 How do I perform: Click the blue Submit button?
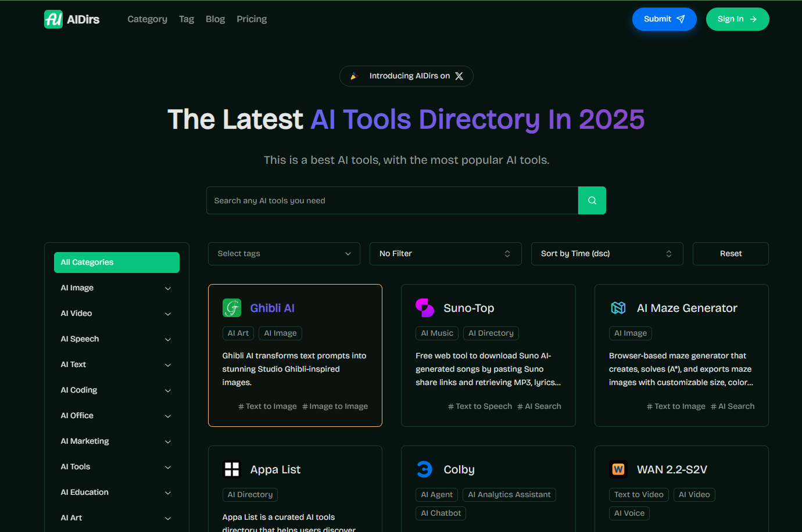pos(664,19)
